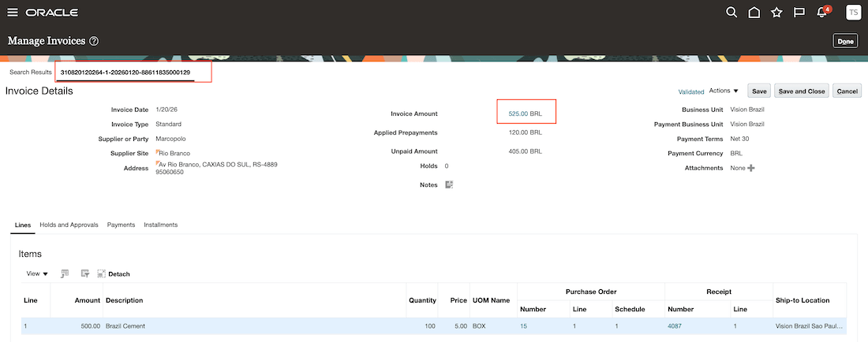This screenshot has height=342, width=868.
Task: Open the search magnifier icon
Action: pyautogui.click(x=731, y=12)
